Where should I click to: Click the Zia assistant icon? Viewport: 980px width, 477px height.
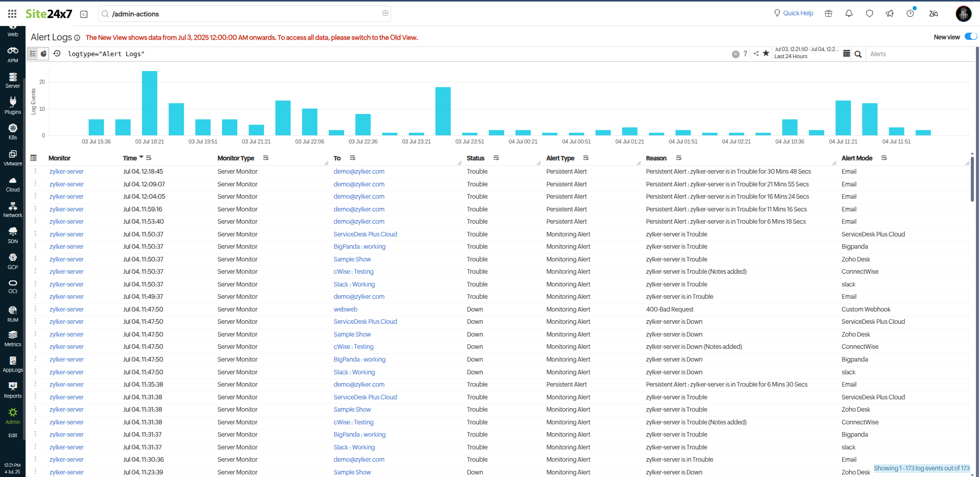(x=934, y=14)
